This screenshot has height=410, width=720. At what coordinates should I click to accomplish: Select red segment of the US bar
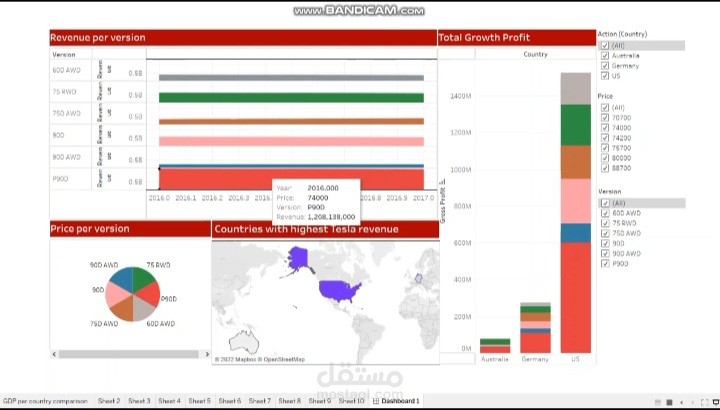[576, 298]
